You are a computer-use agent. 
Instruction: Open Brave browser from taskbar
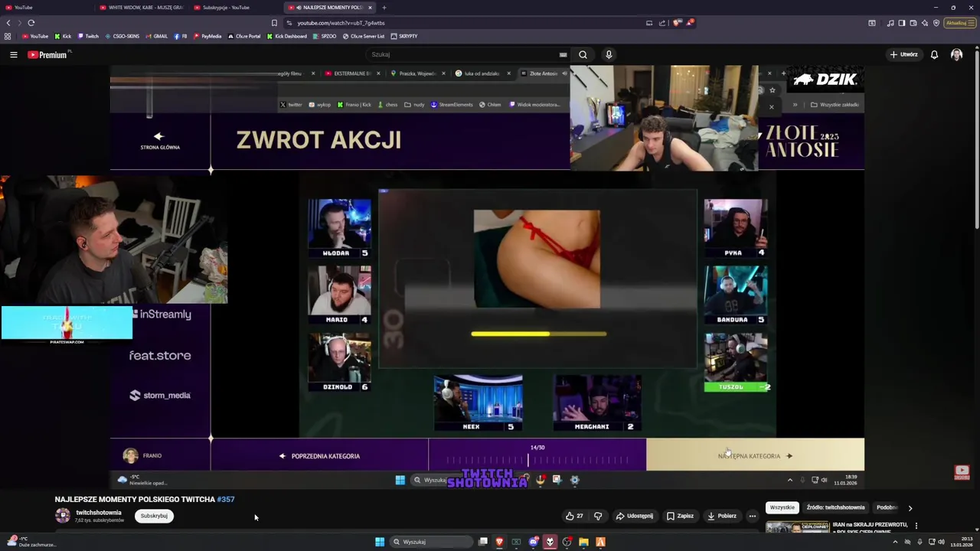[499, 542]
